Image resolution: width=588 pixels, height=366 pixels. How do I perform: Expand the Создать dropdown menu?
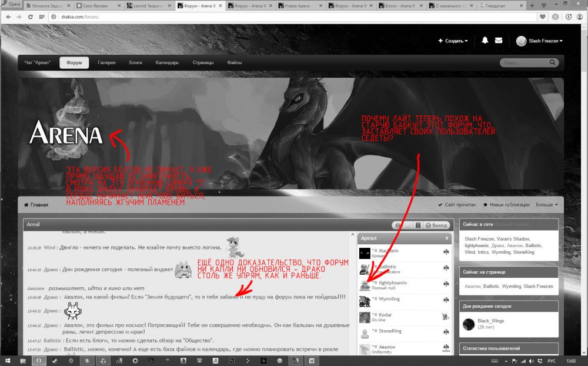pos(453,41)
